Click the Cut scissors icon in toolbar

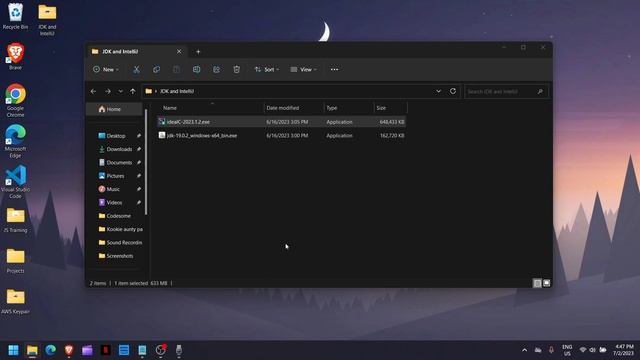click(136, 69)
